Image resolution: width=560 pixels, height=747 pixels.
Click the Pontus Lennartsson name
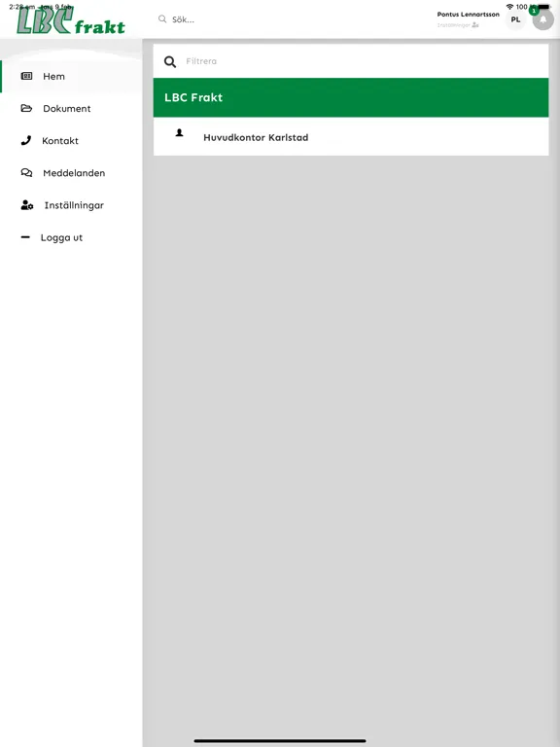[468, 15]
